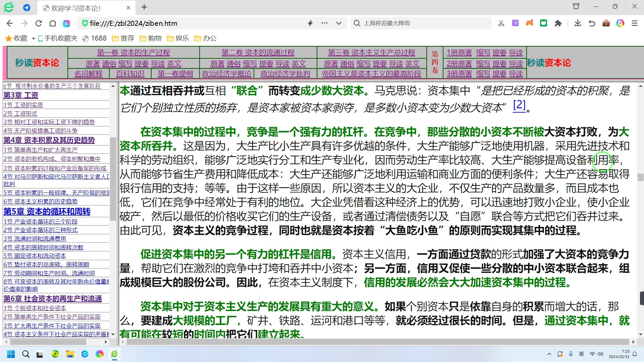Open the Windows Start button
Viewport: 644px width, 362px height.
point(11,354)
